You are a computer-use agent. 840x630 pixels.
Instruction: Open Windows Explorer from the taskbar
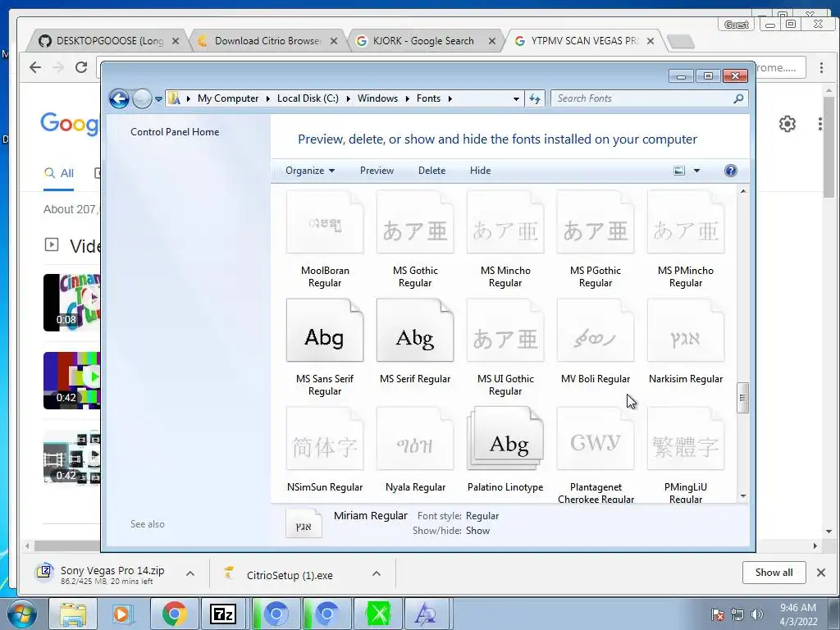point(72,614)
